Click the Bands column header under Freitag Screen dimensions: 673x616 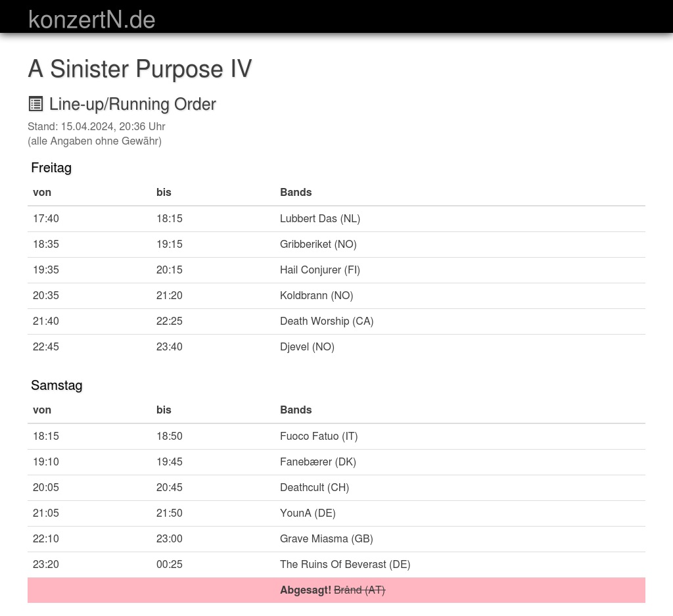pos(296,192)
